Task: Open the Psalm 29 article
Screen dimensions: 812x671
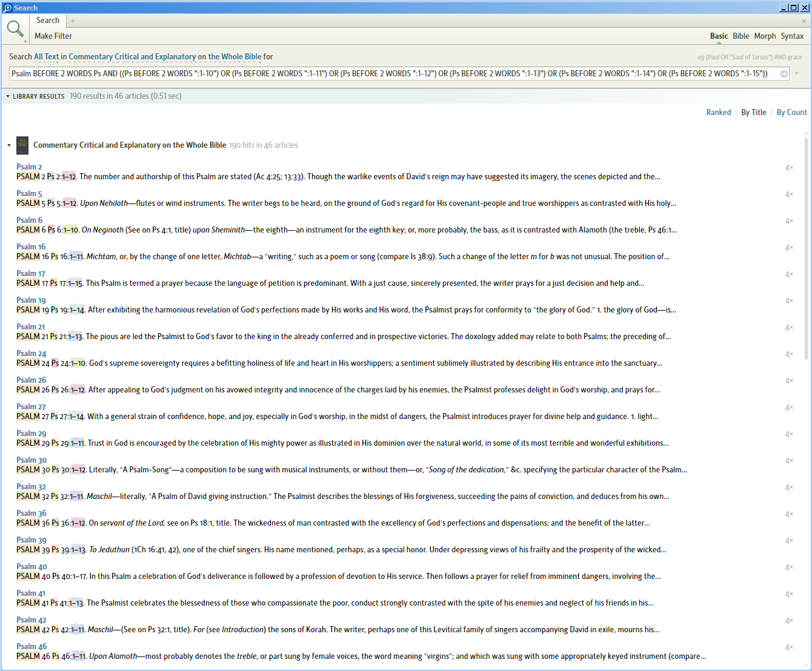Action: point(32,433)
